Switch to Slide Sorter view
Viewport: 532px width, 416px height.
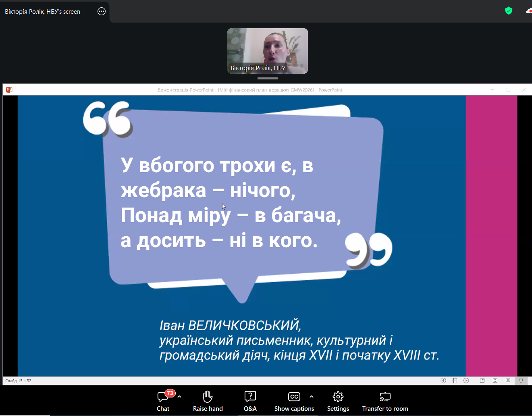tap(495, 381)
